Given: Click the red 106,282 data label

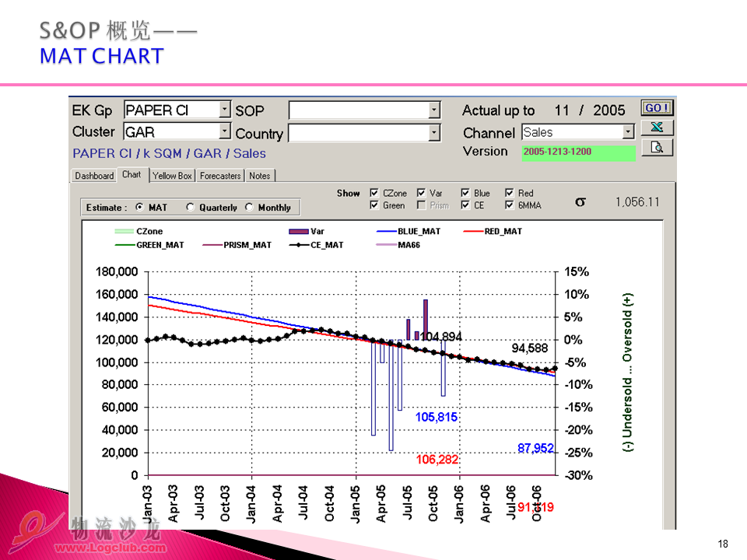Looking at the screenshot, I should 437,460.
